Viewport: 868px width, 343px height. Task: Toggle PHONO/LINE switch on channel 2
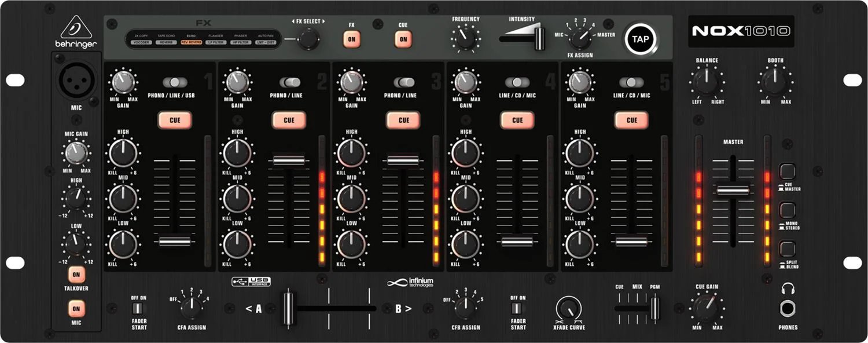pyautogui.click(x=289, y=82)
